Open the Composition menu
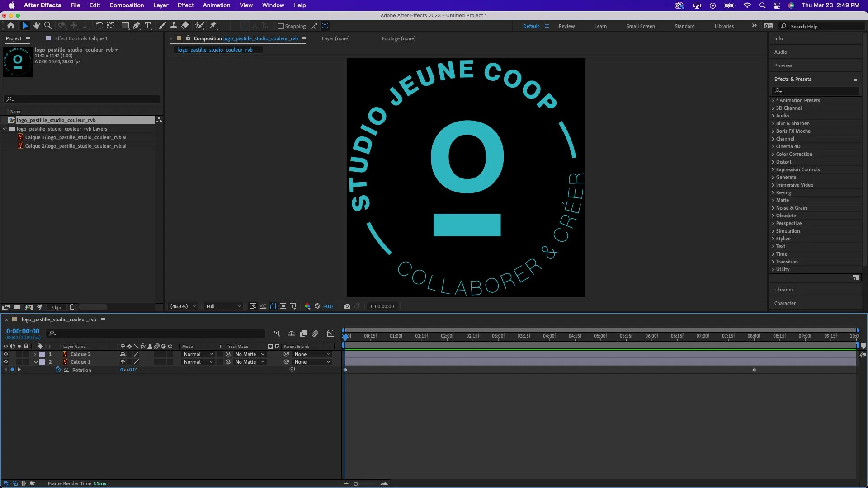The width and height of the screenshot is (868, 488). (127, 5)
